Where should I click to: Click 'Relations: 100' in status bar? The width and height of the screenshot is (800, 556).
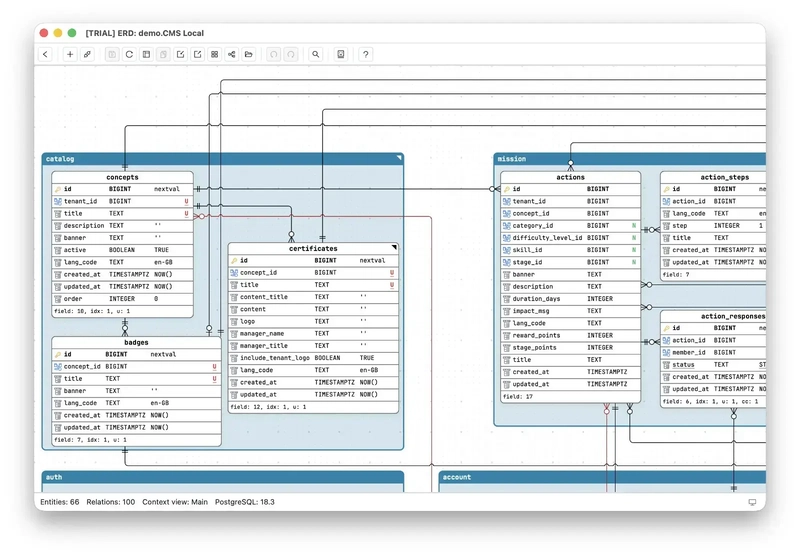coord(111,502)
